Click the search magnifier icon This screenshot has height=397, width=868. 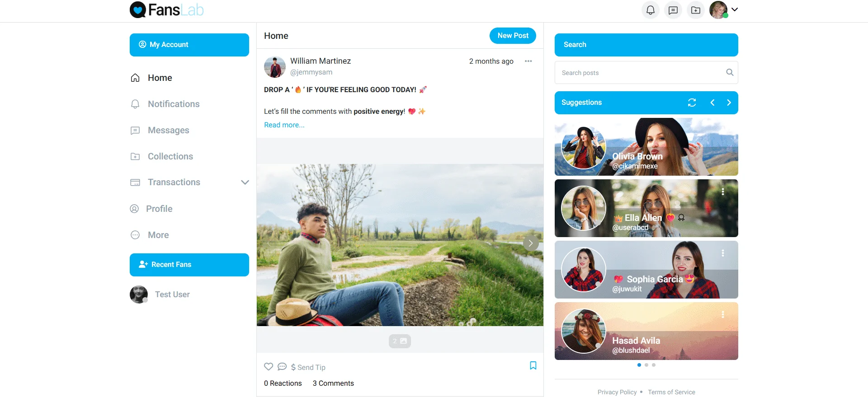[x=729, y=72]
